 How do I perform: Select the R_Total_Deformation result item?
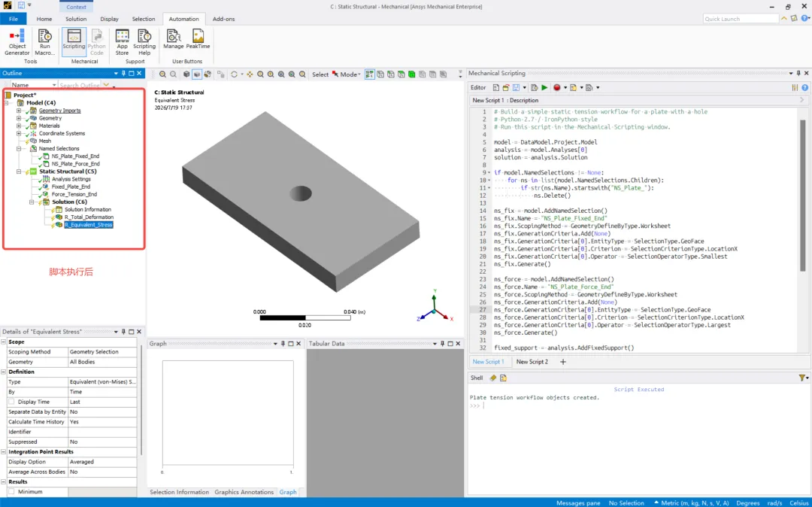89,217
